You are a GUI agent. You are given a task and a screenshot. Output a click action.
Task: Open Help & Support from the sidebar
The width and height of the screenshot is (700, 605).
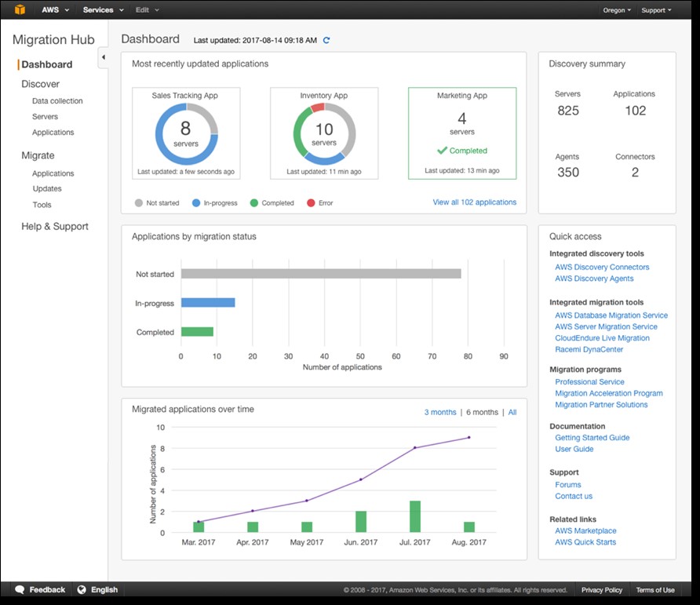coord(53,226)
